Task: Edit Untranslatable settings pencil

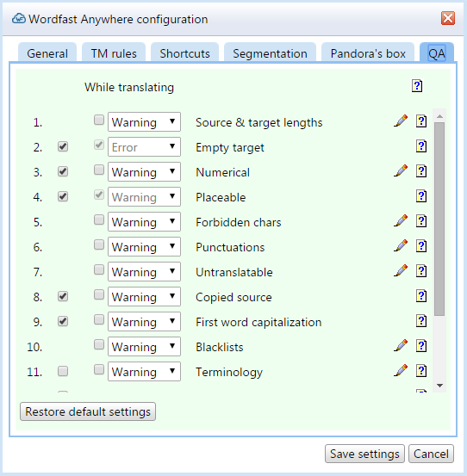Action: tap(401, 270)
